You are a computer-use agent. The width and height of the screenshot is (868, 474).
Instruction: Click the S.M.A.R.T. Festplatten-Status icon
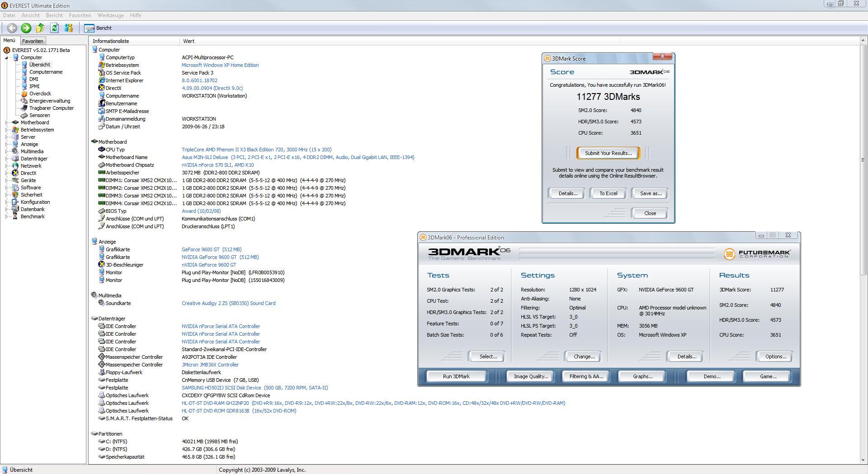pos(102,418)
